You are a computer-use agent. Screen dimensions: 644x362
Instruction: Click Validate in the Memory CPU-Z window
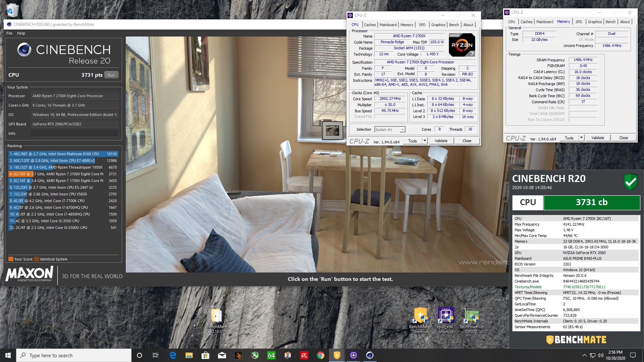click(x=598, y=138)
